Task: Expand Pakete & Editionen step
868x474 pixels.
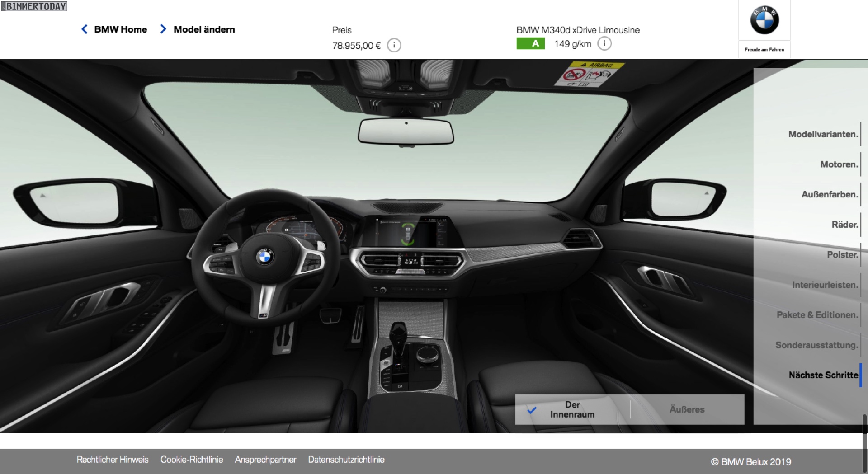Action: (817, 315)
